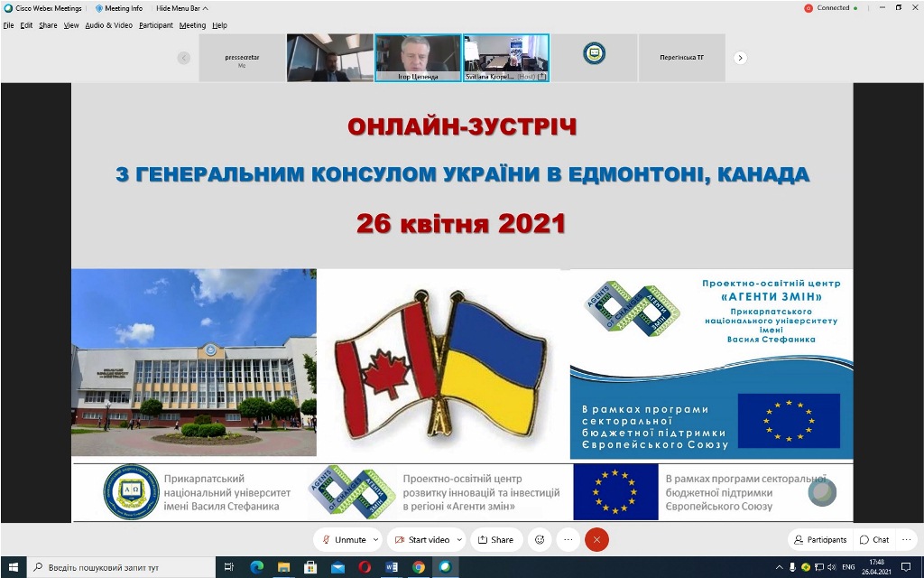Click the red leave meeting button
Screen dimensions: 924x578
click(x=596, y=539)
